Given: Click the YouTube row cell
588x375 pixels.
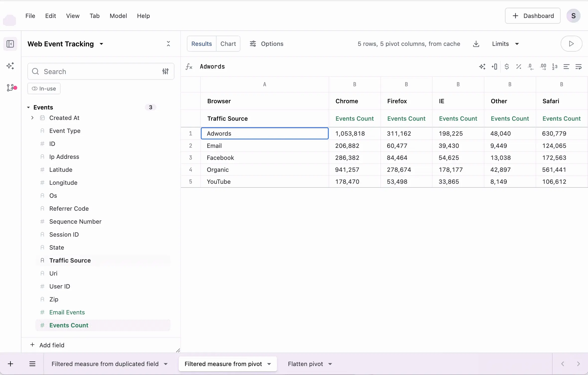Looking at the screenshot, I should (x=265, y=182).
